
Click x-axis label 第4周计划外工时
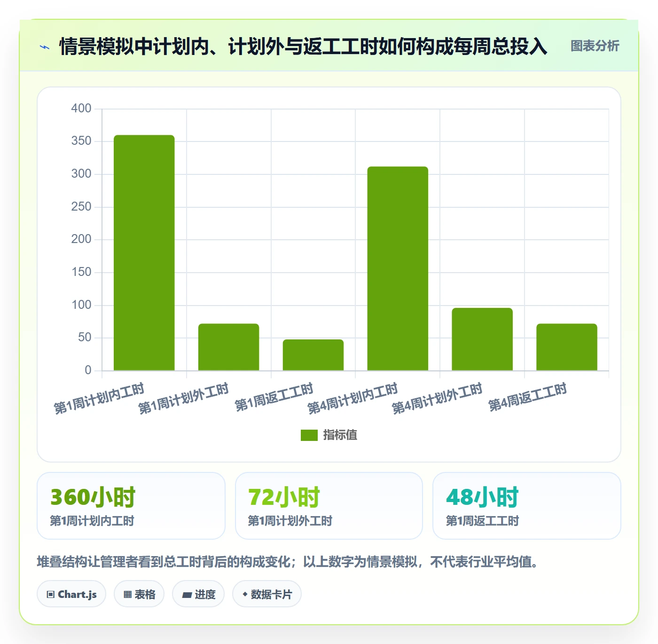[x=437, y=398]
